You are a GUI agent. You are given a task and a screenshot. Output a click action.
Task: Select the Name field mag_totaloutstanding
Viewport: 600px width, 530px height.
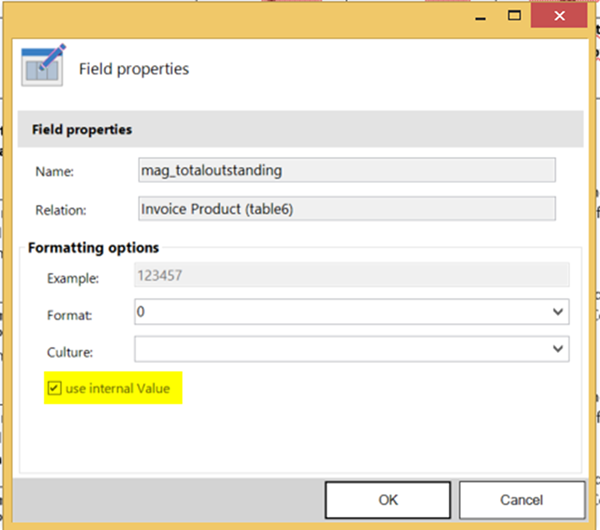(x=347, y=170)
